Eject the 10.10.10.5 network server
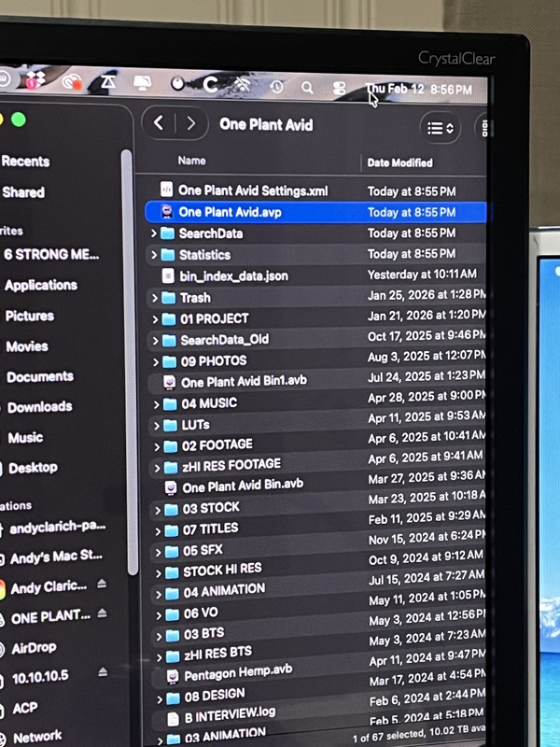 tap(102, 673)
